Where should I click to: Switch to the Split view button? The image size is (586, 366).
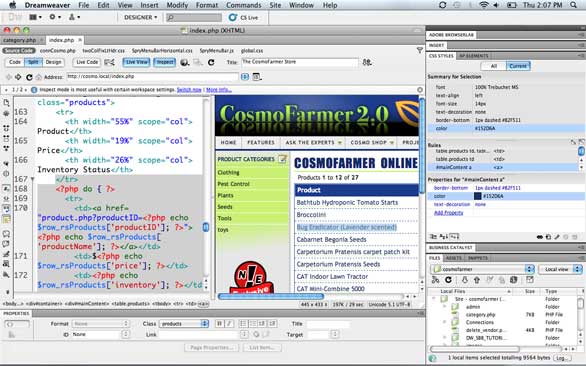tap(33, 62)
